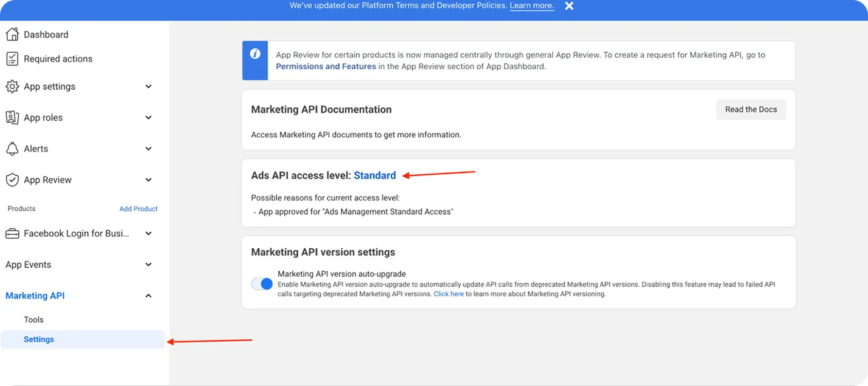Viewport: 868px width, 386px height.
Task: Click the Read the Docs button
Action: tap(751, 109)
